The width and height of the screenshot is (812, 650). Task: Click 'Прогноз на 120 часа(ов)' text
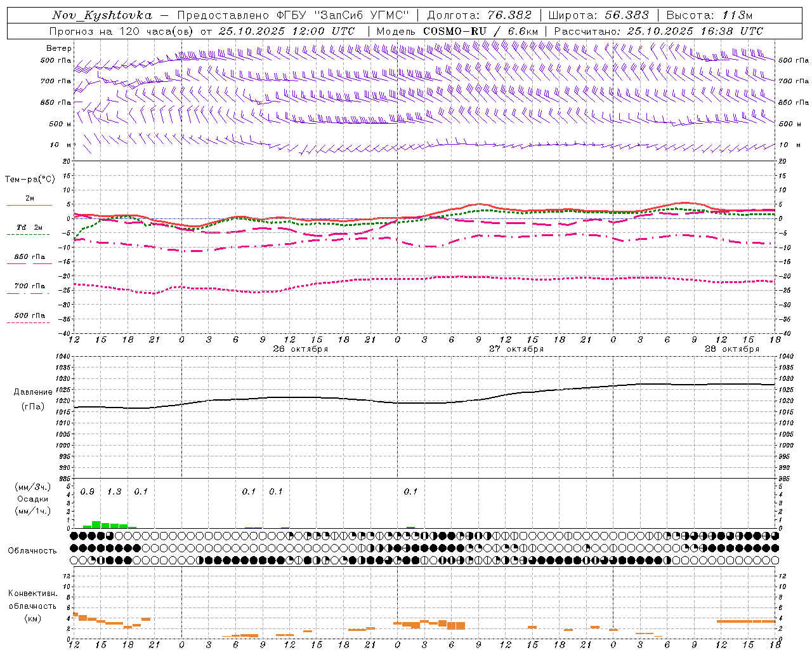click(121, 31)
